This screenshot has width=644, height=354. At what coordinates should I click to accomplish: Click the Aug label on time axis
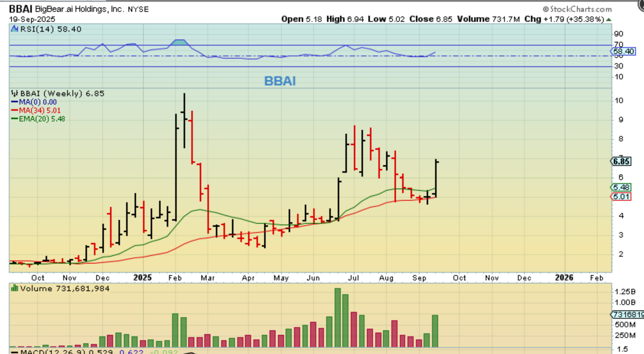click(x=386, y=278)
